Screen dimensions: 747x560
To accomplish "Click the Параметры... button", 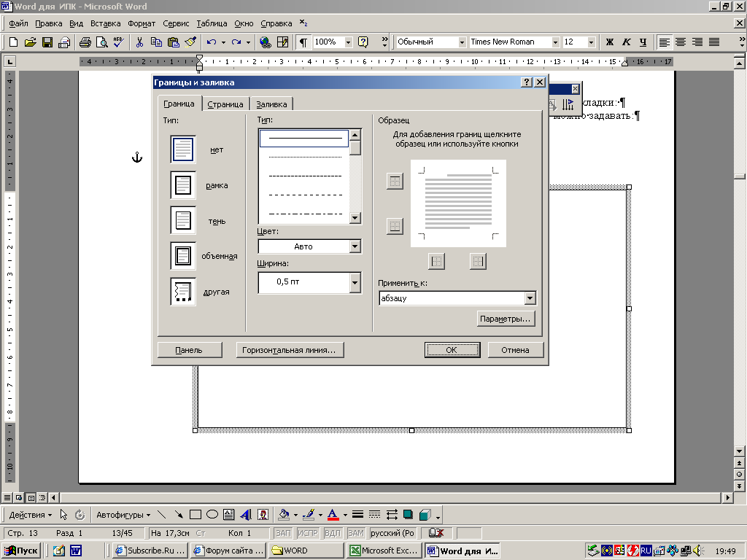I will (505, 319).
